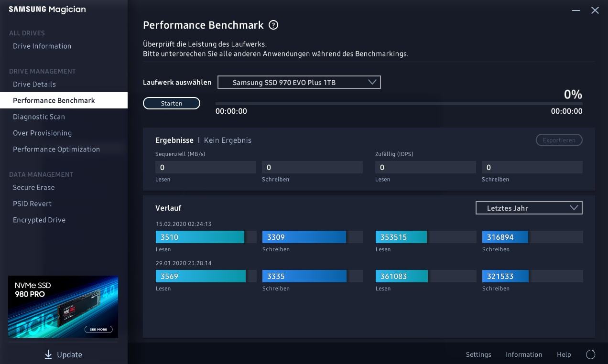The height and width of the screenshot is (364, 608).
Task: Open Help from footer
Action: pyautogui.click(x=564, y=354)
